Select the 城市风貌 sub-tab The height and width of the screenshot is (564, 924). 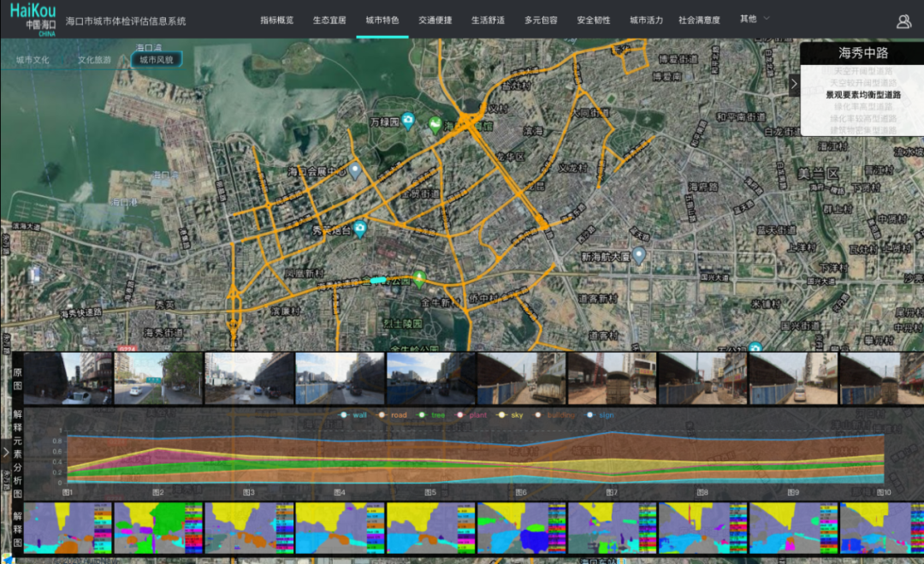pyautogui.click(x=157, y=60)
